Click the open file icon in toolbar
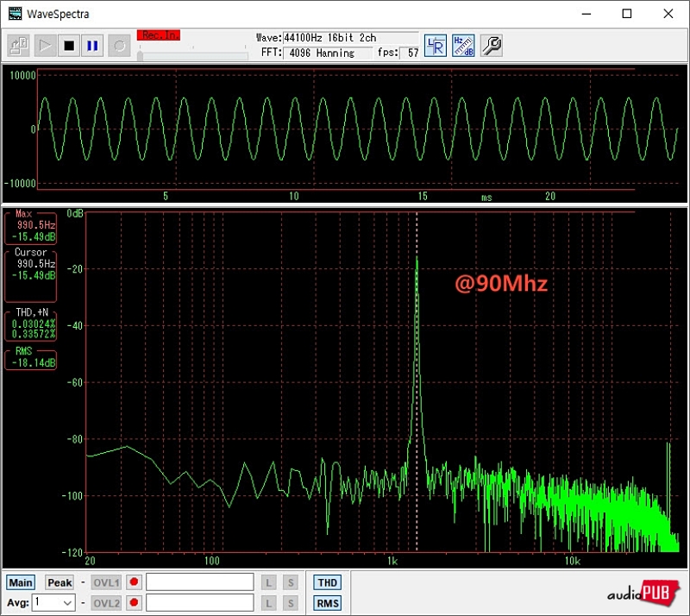Screen dimensions: 690x616 [18, 46]
